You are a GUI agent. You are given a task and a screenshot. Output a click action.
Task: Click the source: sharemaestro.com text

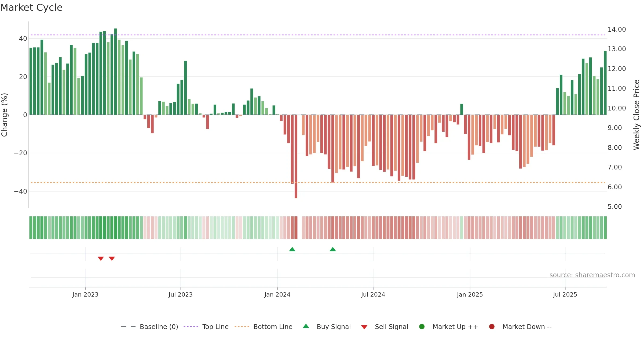592,275
